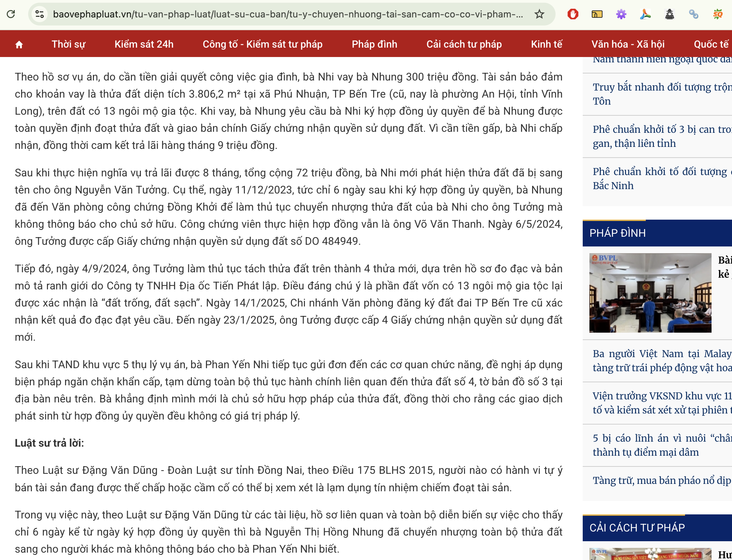Image resolution: width=732 pixels, height=560 pixels.
Task: Open '5 bị cáo lĩnh án vì nuôi' article
Action: 662,445
